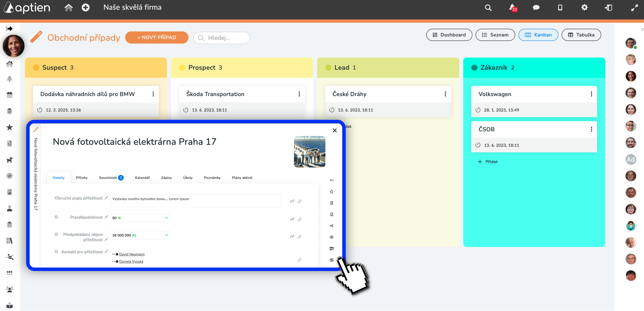644x311 pixels.
Task: Open the settings gear icon
Action: (x=584, y=8)
